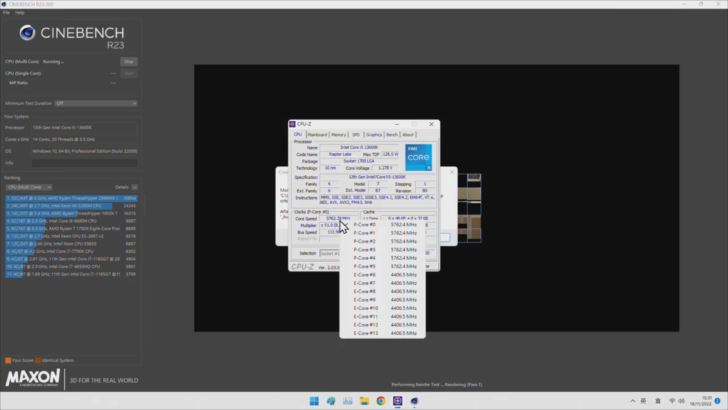Select P-Core #2 in the clocks menu
The width and height of the screenshot is (728, 410).
pyautogui.click(x=383, y=241)
